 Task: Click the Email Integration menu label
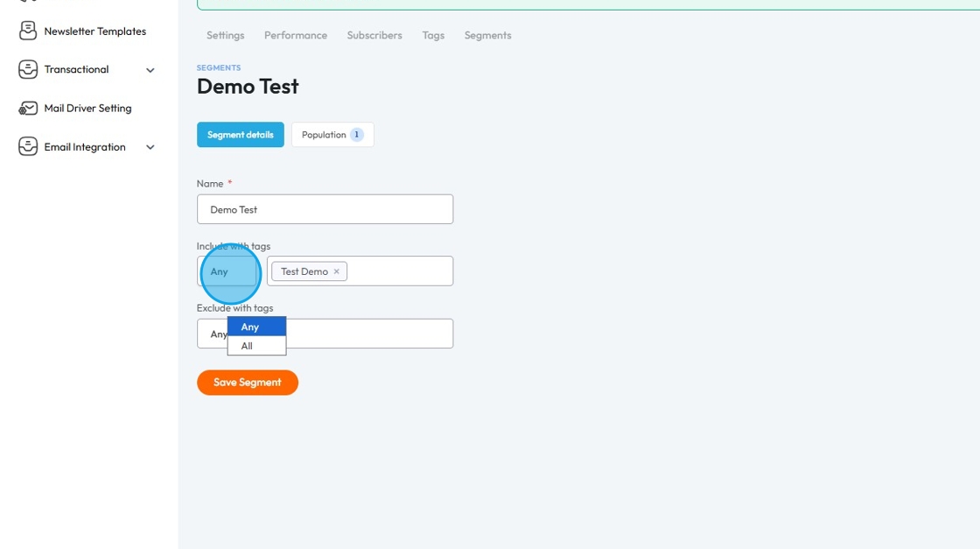point(84,147)
